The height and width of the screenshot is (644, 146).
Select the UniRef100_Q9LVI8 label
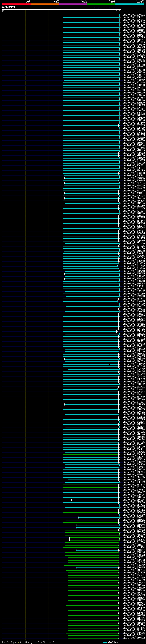click(x=133, y=319)
